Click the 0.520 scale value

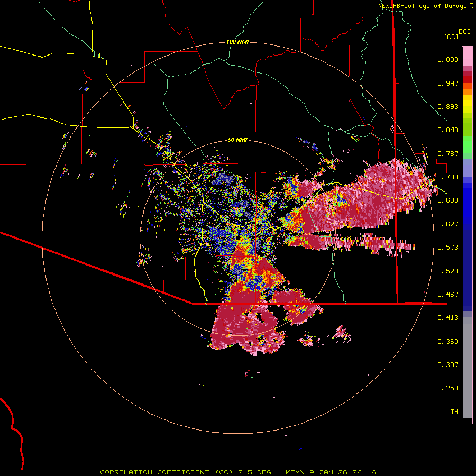tap(448, 271)
